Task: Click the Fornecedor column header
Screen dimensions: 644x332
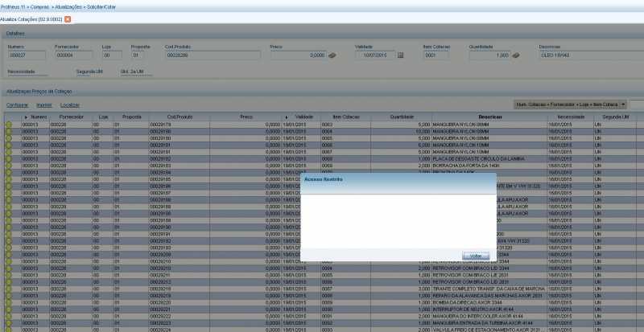Action: coord(71,117)
